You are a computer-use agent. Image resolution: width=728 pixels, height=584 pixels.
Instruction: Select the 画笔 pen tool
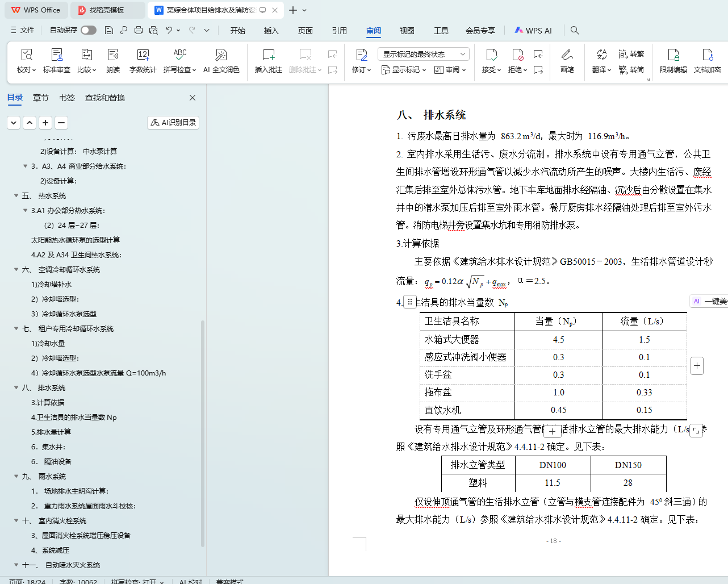pyautogui.click(x=567, y=55)
